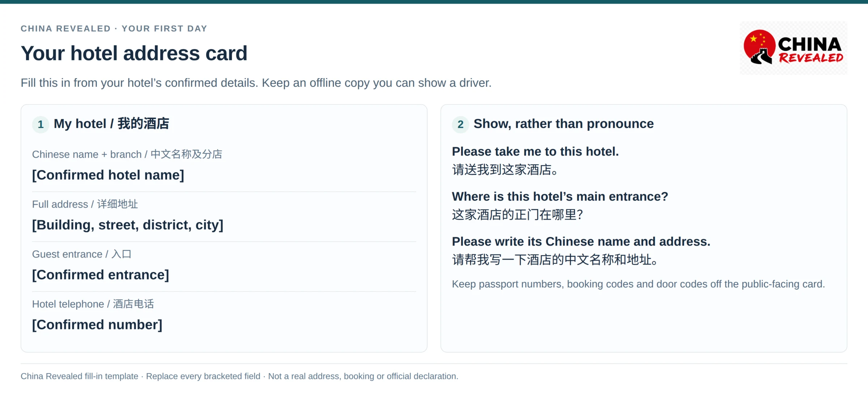Viewport: 868px width, 397px height.
Task: Click the footer "China Revealed fill-in template" disclaimer
Action: pyautogui.click(x=239, y=376)
